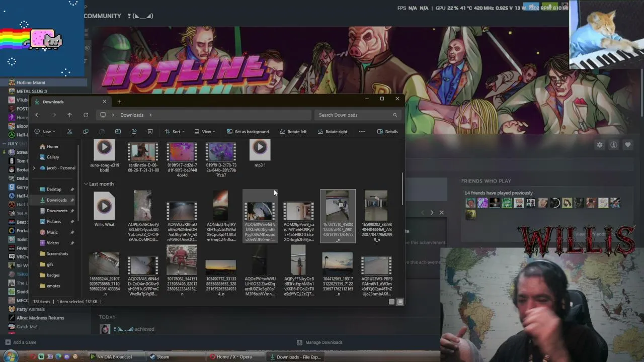Select the suno-song audio file
This screenshot has width=644, height=362.
(104, 156)
